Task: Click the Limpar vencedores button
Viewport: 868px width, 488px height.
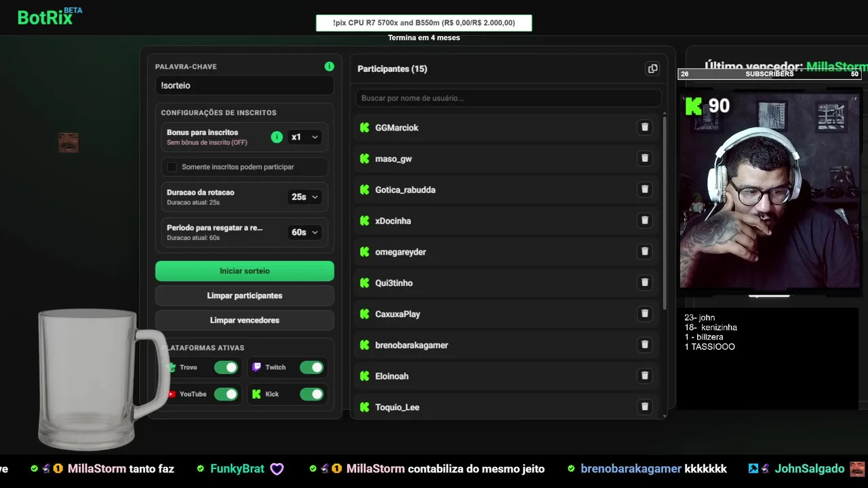Action: [x=244, y=320]
